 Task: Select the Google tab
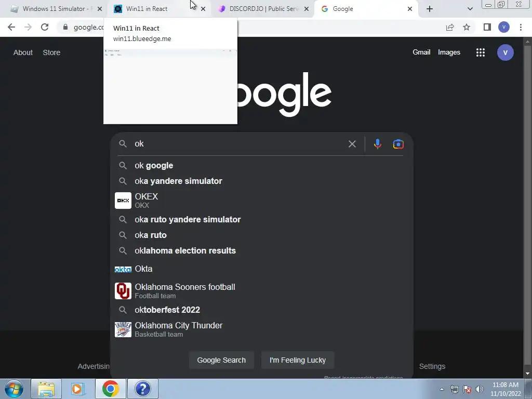(x=366, y=9)
